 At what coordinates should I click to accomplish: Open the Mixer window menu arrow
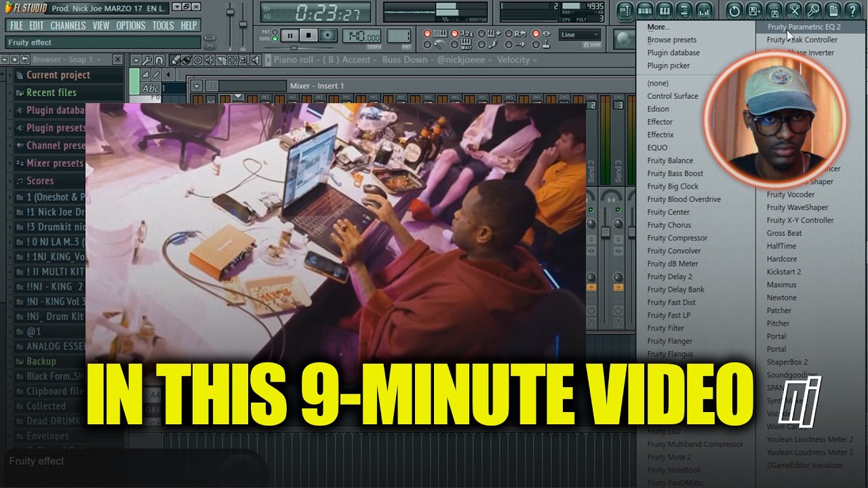(197, 86)
